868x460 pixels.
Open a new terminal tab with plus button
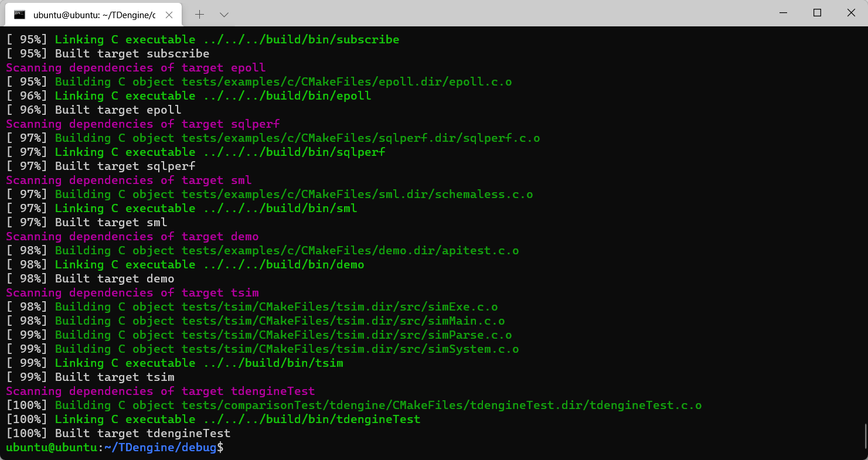[199, 15]
